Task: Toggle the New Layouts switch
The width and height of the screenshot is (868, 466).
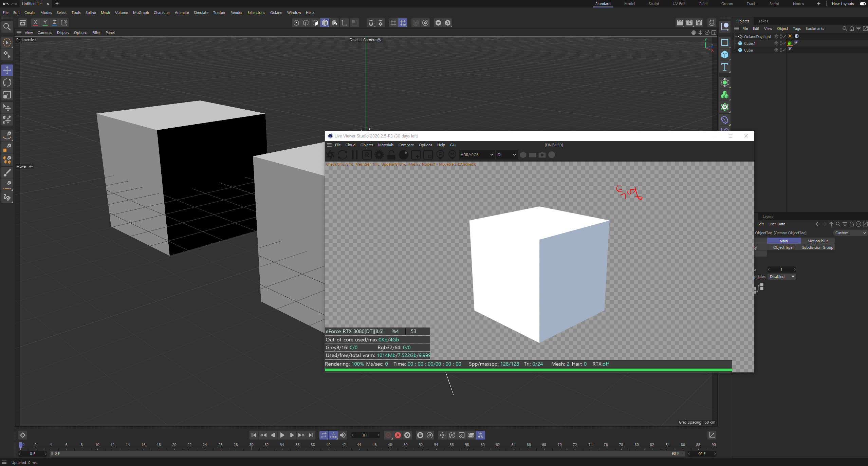Action: pyautogui.click(x=862, y=4)
